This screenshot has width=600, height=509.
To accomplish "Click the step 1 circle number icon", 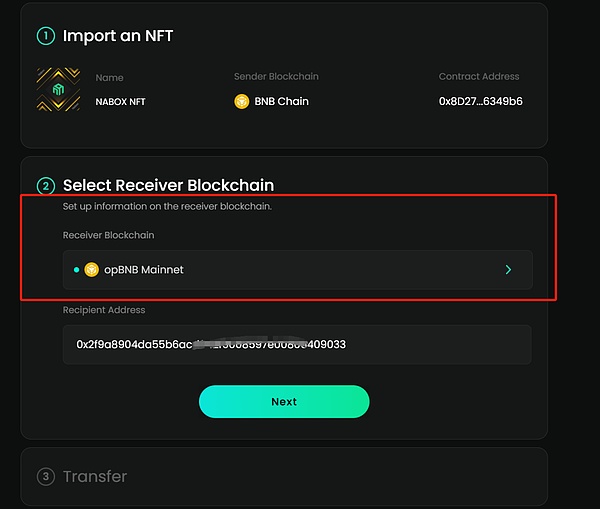I will tap(45, 36).
